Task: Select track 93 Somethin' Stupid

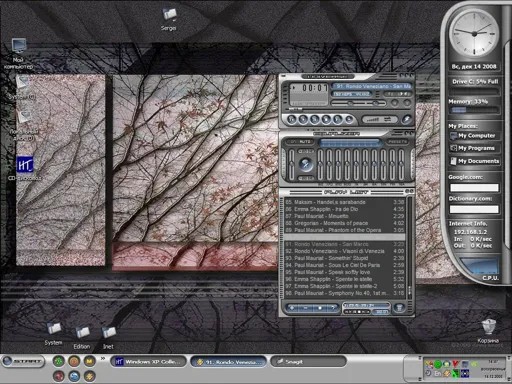Action: point(344,258)
